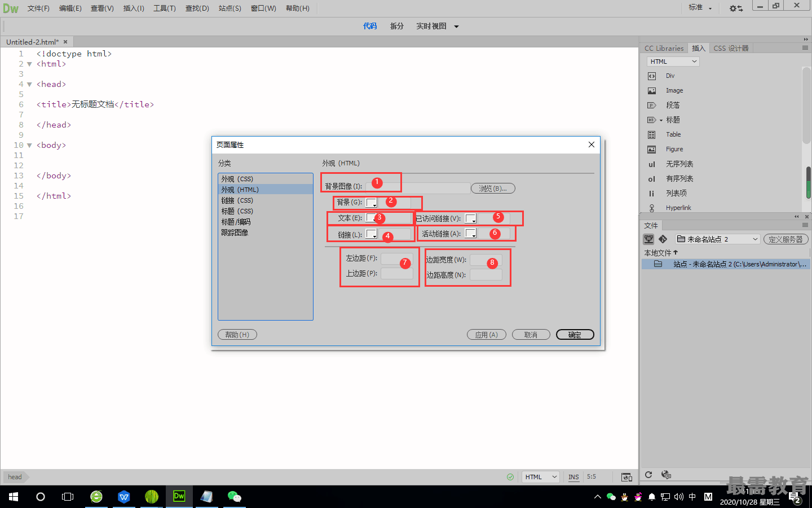Select 跟踪图像 category in dialog
812x508 pixels.
pyautogui.click(x=265, y=233)
